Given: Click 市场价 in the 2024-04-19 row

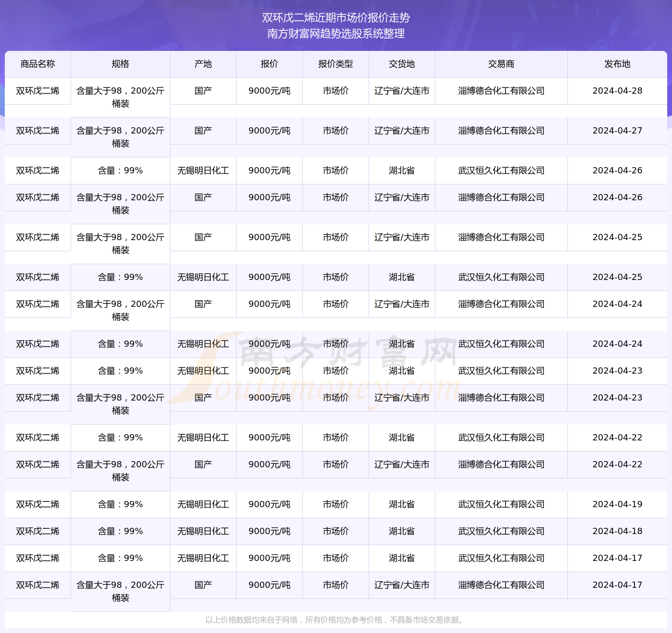Looking at the screenshot, I should pyautogui.click(x=336, y=504).
